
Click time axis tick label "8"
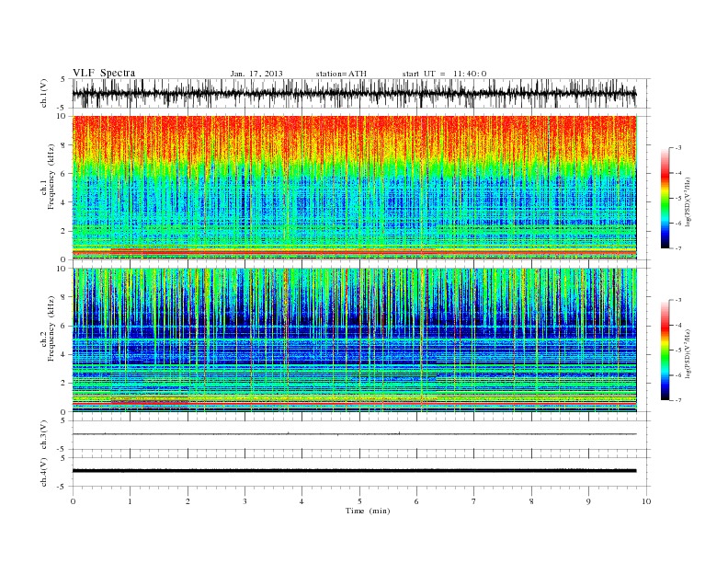[531, 501]
